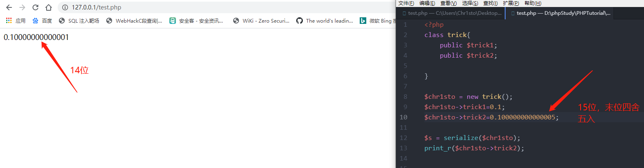The width and height of the screenshot is (644, 168).
Task: Open the editor 帮助(H) menu
Action: point(533,3)
